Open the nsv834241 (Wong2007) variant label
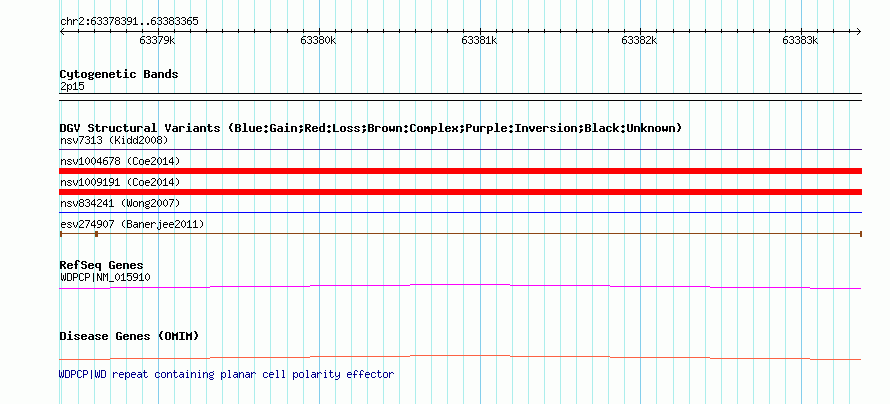This screenshot has width=890, height=404. [x=120, y=203]
